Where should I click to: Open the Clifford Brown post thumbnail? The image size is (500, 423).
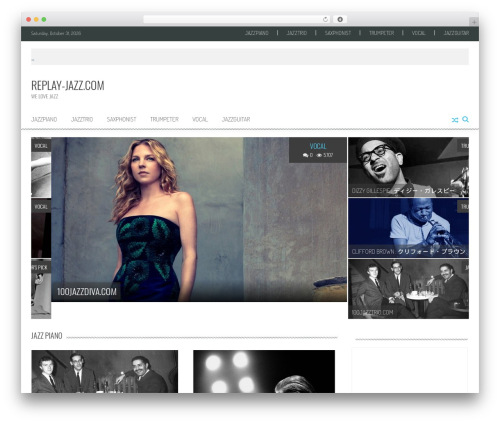(408, 228)
